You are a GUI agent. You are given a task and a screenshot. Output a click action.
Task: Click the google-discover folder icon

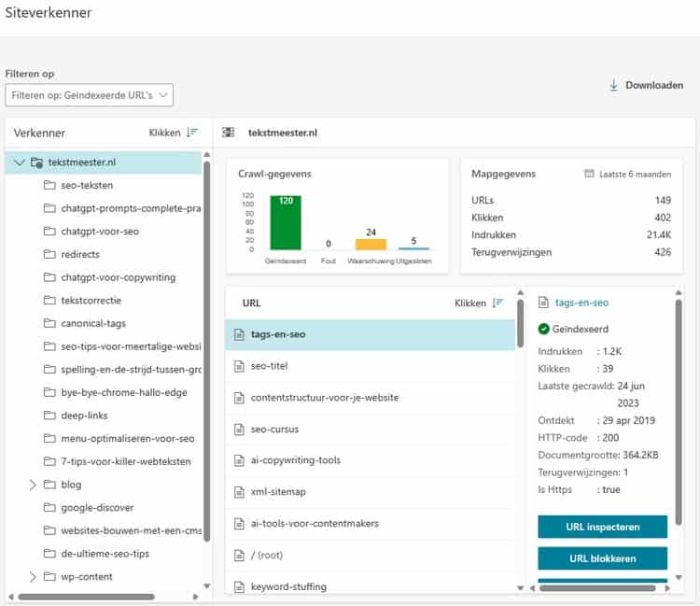click(x=49, y=507)
